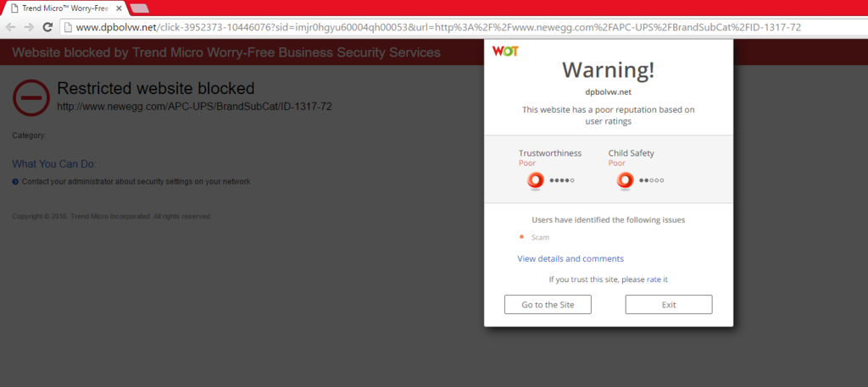The width and height of the screenshot is (868, 387).
Task: Click the 'Child Safety' label
Action: (x=631, y=153)
